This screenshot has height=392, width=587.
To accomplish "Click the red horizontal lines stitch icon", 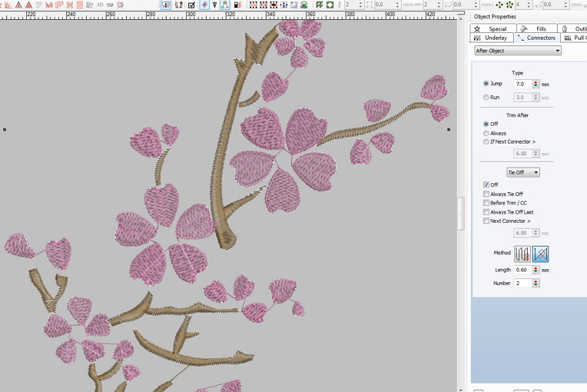I will click(79, 5).
